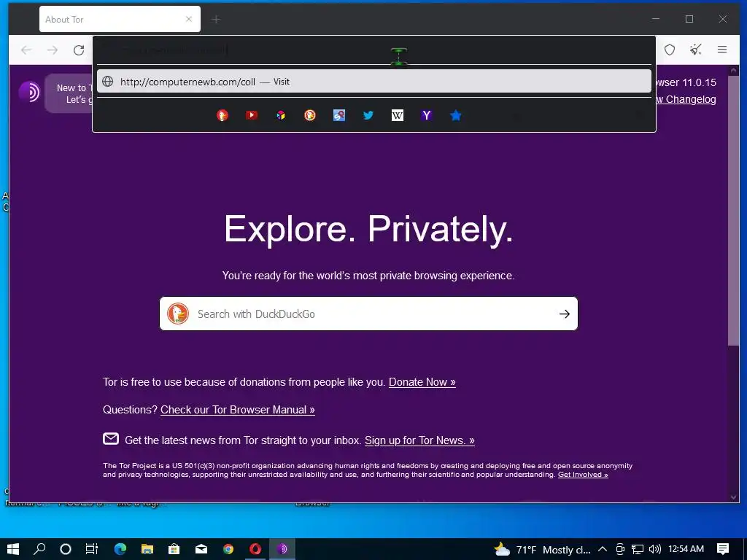Open Windows taskbar search
Image resolution: width=747 pixels, height=560 pixels.
(39, 549)
